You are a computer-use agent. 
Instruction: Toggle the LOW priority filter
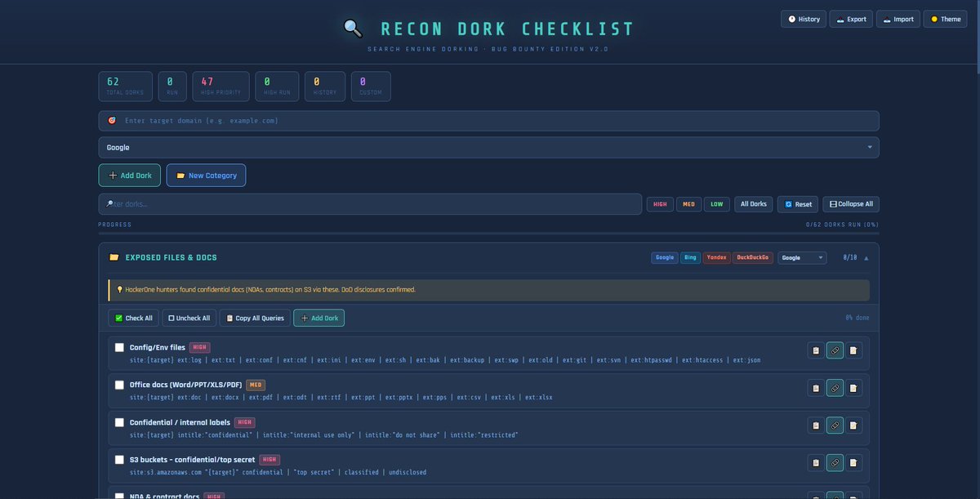tap(716, 204)
